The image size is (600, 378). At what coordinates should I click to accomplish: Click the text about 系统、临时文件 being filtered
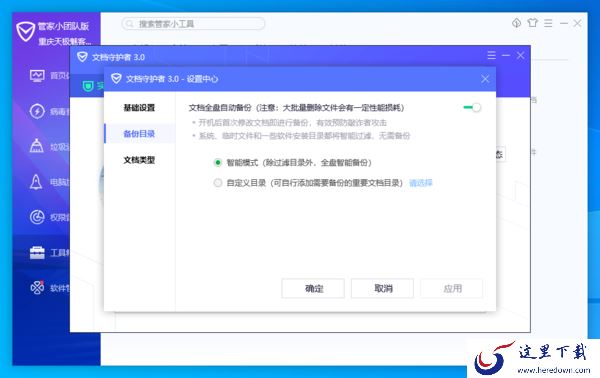tap(304, 135)
